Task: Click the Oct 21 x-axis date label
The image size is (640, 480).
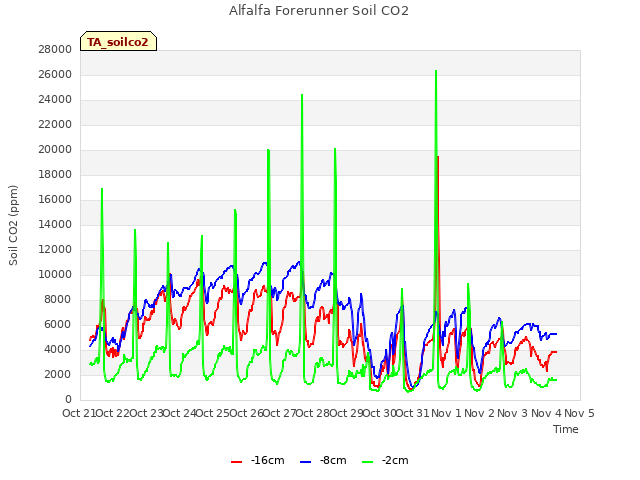Action: 79,413
